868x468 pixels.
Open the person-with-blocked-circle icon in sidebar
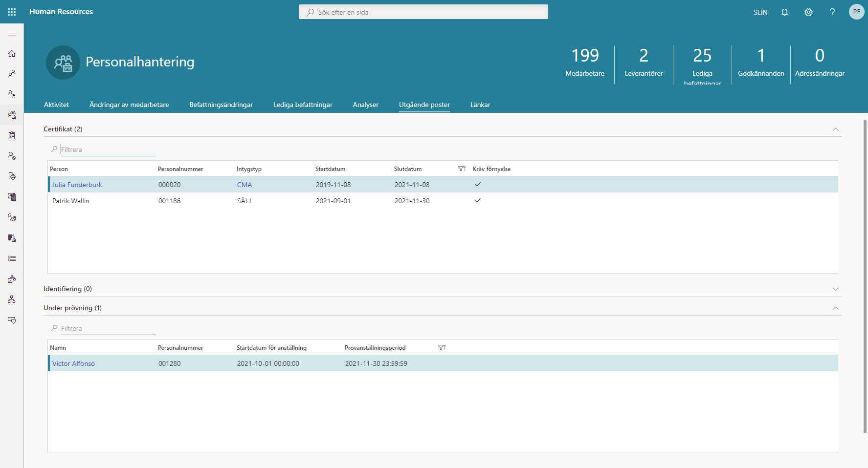12,156
